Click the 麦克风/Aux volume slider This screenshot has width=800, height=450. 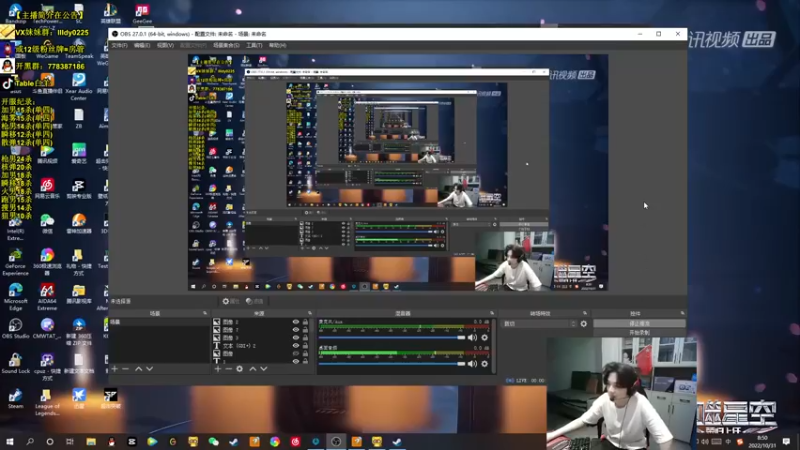pyautogui.click(x=391, y=337)
